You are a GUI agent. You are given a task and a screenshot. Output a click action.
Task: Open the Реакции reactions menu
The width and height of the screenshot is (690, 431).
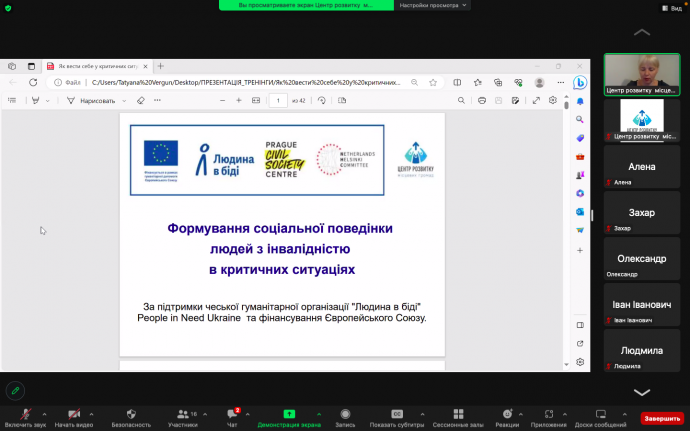tap(507, 414)
